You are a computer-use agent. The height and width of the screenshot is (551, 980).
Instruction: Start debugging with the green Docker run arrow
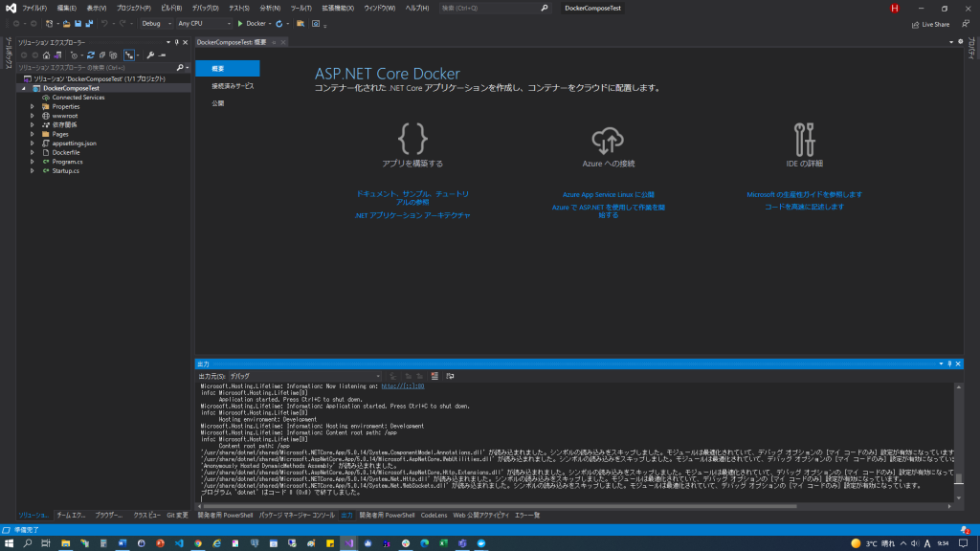(240, 24)
